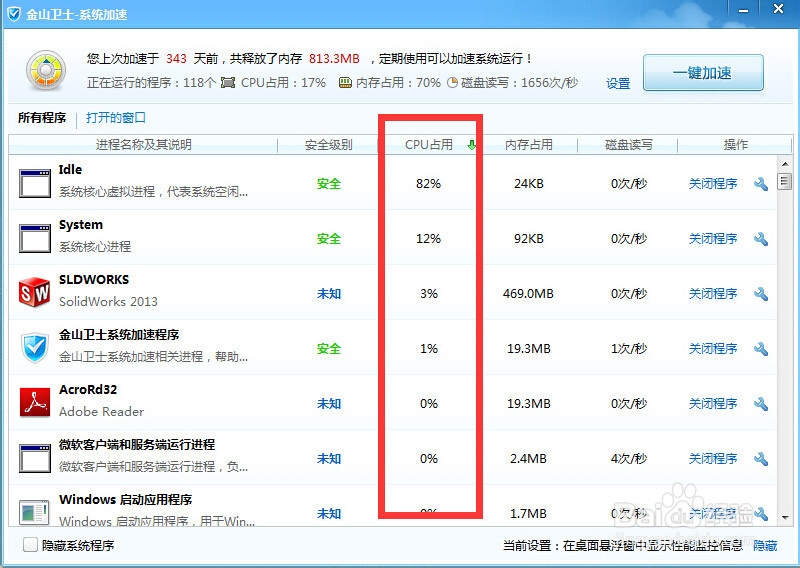This screenshot has height=568, width=800.
Task: Close 微软客户端和服务端运行进程 via 关闭程序 link
Action: point(713,459)
